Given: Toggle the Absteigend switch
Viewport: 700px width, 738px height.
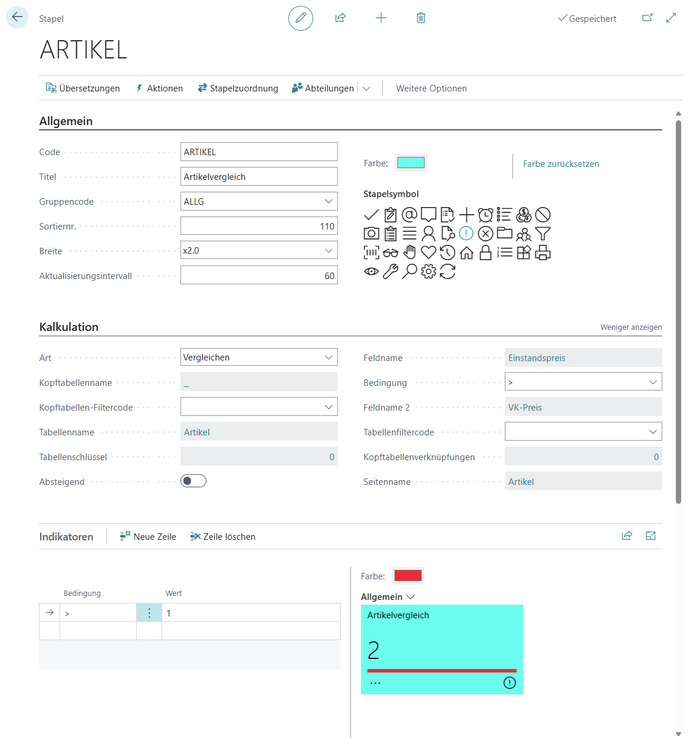Looking at the screenshot, I should 193,481.
